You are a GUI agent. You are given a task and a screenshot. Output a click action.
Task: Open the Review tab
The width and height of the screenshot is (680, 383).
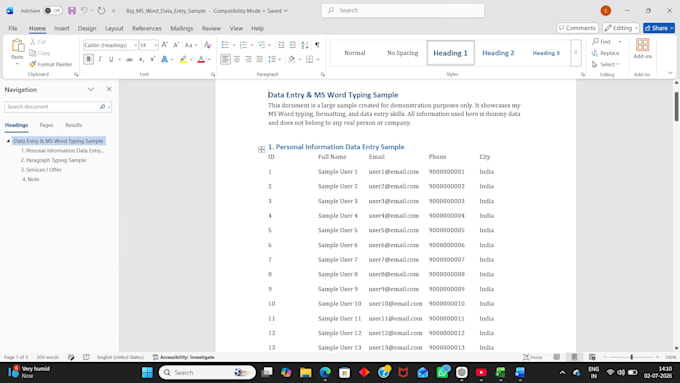[x=211, y=28]
